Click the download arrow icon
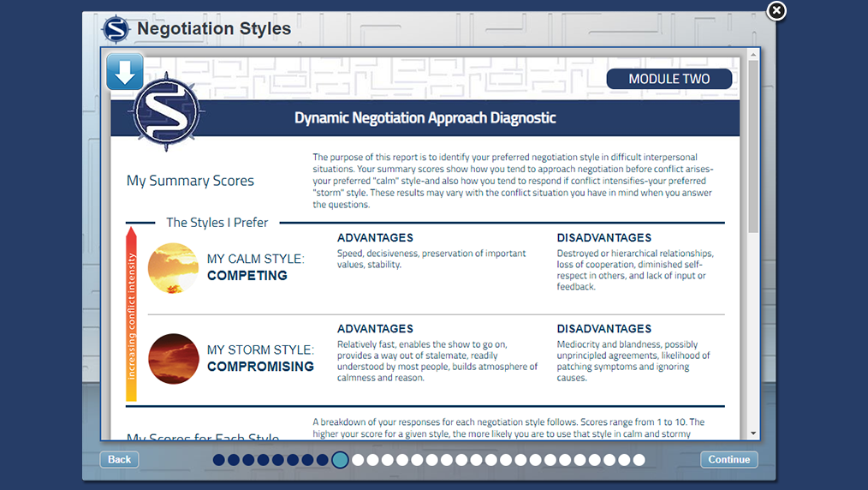This screenshot has height=490, width=868. pyautogui.click(x=125, y=72)
